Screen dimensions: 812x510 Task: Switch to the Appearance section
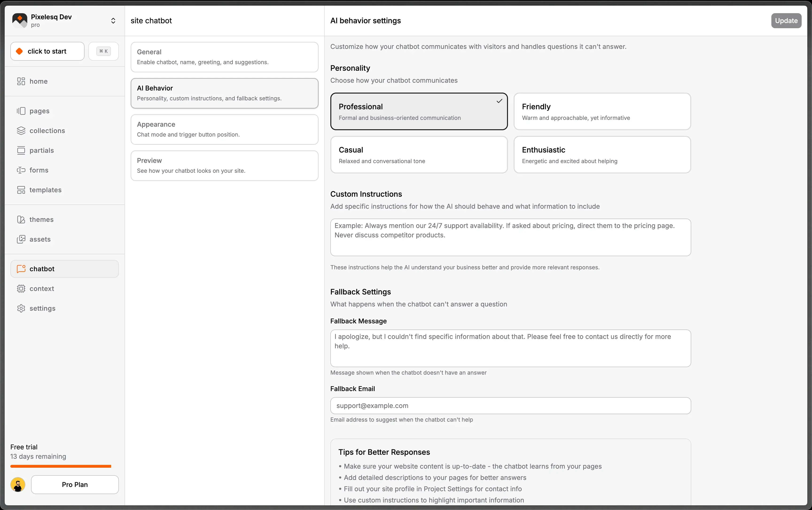224,129
